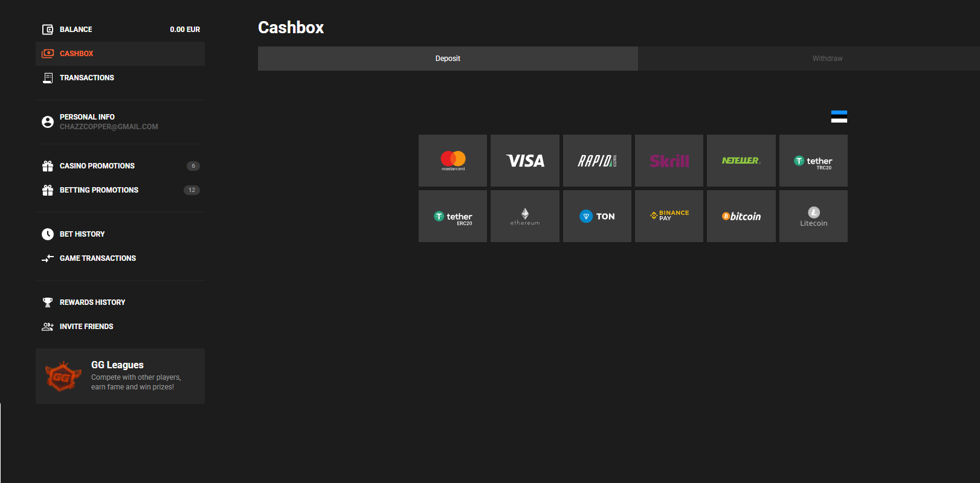This screenshot has width=980, height=483.
Task: Click the Betting Promotions count badge 12
Action: coord(192,190)
